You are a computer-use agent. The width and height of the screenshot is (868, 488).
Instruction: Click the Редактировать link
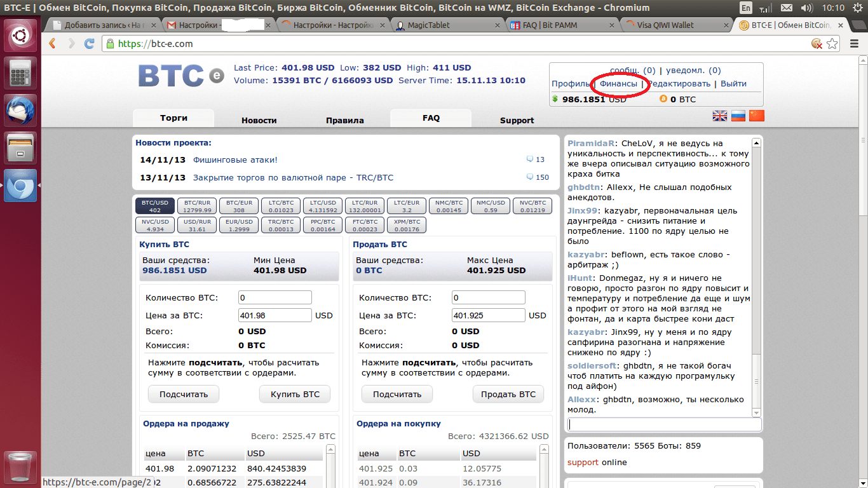(679, 84)
